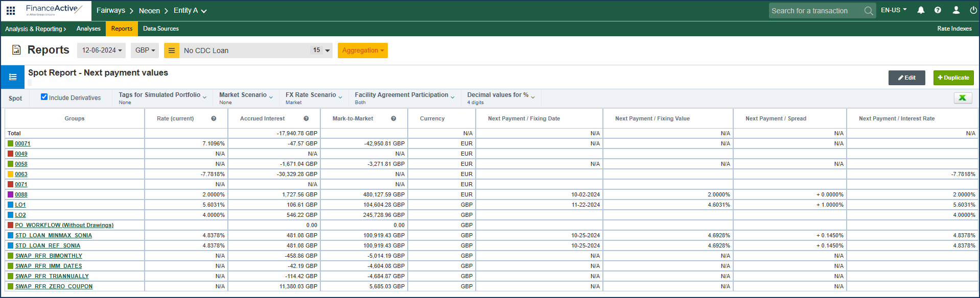The image size is (980, 298).
Task: Click the yellow hamburger portfolio menu icon
Action: [x=172, y=51]
